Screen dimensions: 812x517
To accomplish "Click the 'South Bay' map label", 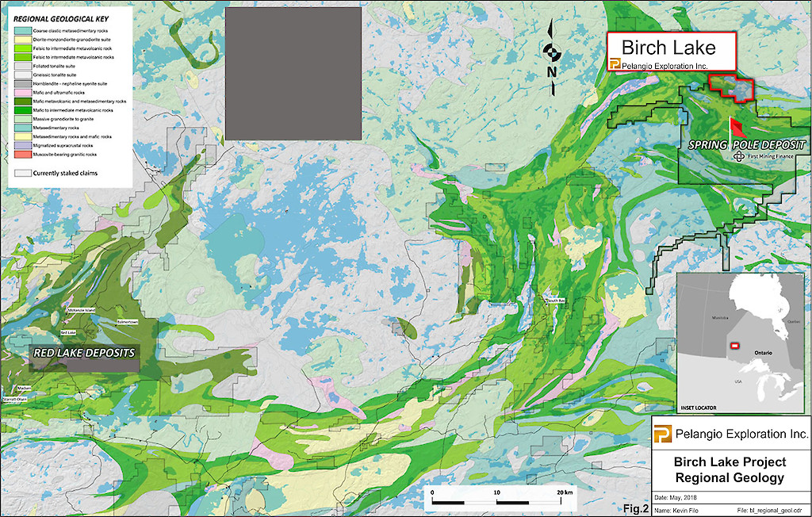I will tap(556, 301).
